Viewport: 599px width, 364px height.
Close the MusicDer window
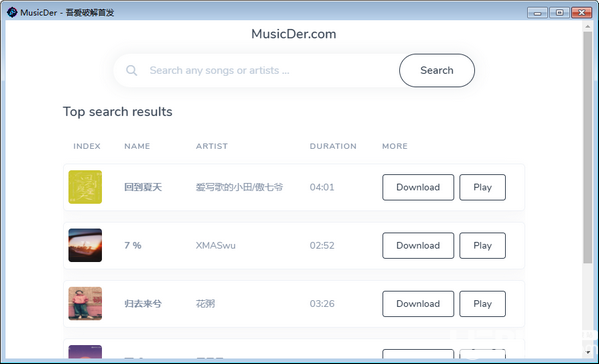581,13
